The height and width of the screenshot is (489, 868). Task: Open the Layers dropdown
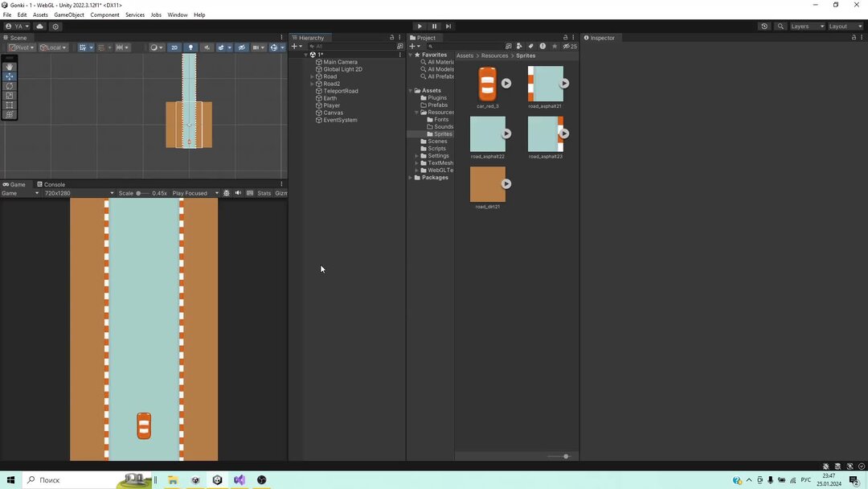(807, 26)
